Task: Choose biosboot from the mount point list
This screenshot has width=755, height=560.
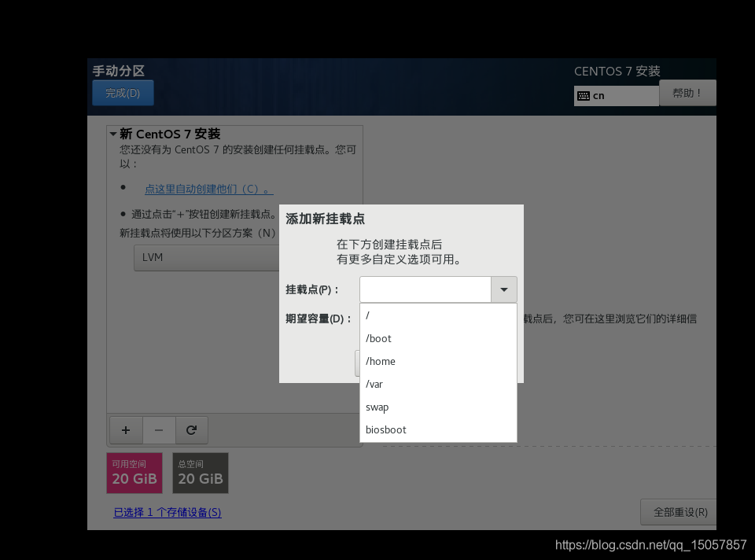Action: (438, 429)
